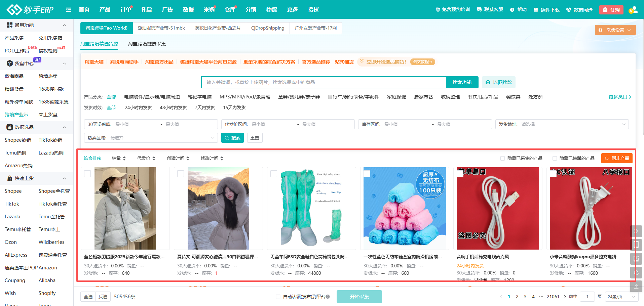This screenshot has width=644, height=306.
Task: Switch to CjDropShipping tab
Action: pyautogui.click(x=268, y=28)
